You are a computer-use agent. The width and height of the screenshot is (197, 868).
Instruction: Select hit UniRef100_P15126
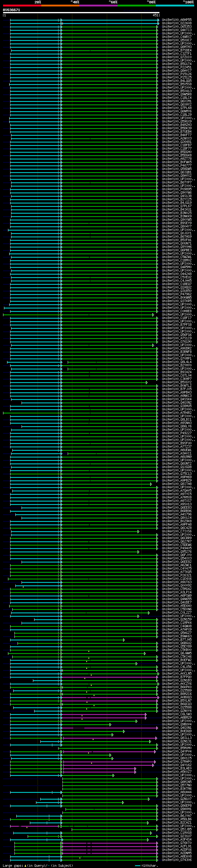[177, 74]
